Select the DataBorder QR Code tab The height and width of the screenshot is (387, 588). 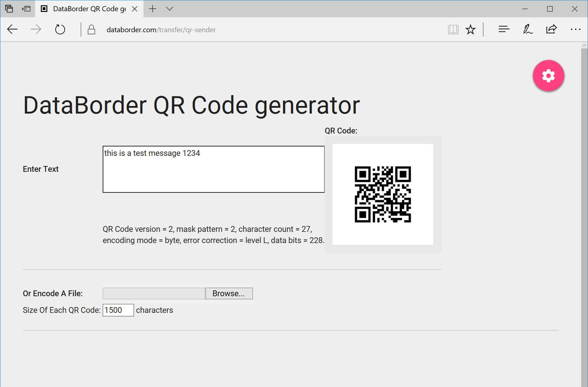coord(87,9)
